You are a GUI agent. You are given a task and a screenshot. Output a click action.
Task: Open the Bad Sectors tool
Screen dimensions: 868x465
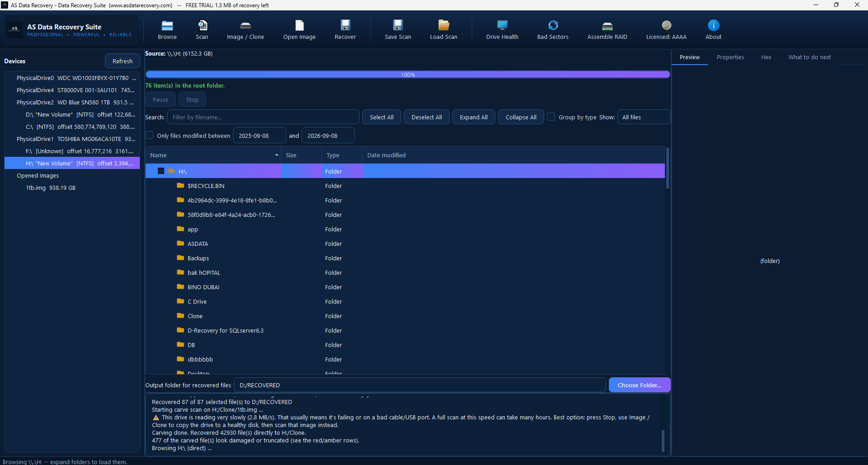[553, 30]
